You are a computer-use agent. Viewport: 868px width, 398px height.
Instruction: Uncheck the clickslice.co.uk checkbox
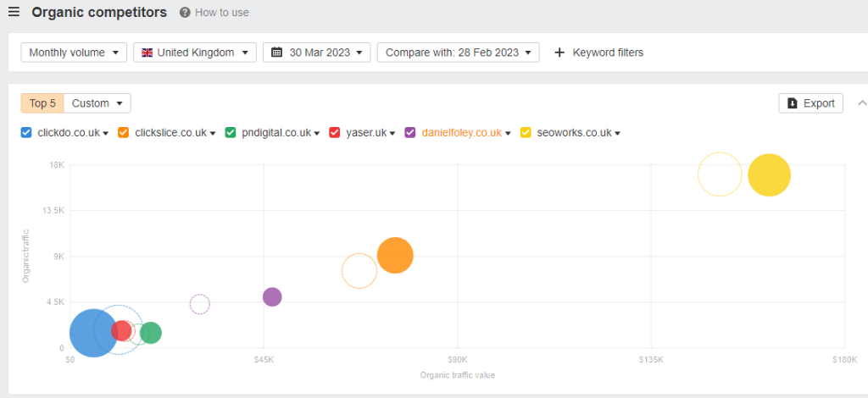pos(123,133)
